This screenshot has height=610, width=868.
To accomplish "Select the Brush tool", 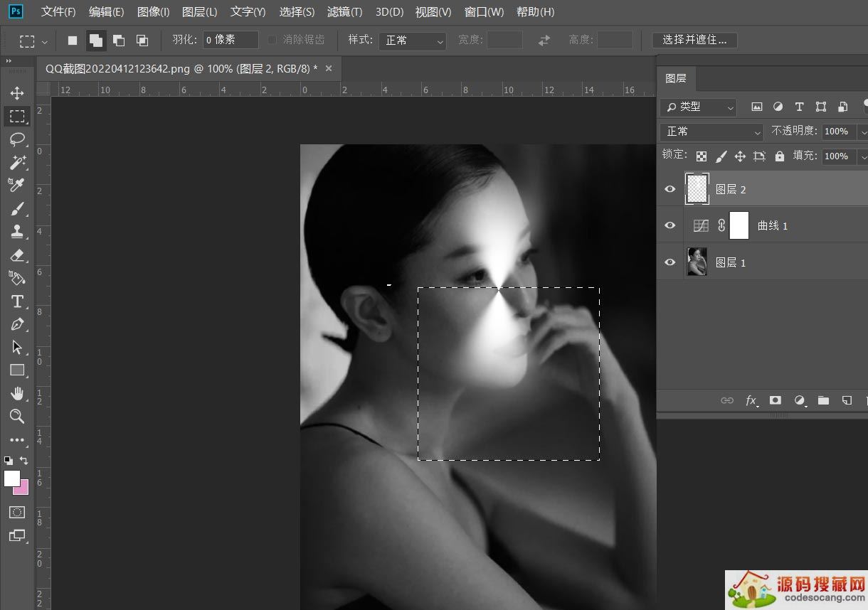I will pyautogui.click(x=17, y=208).
